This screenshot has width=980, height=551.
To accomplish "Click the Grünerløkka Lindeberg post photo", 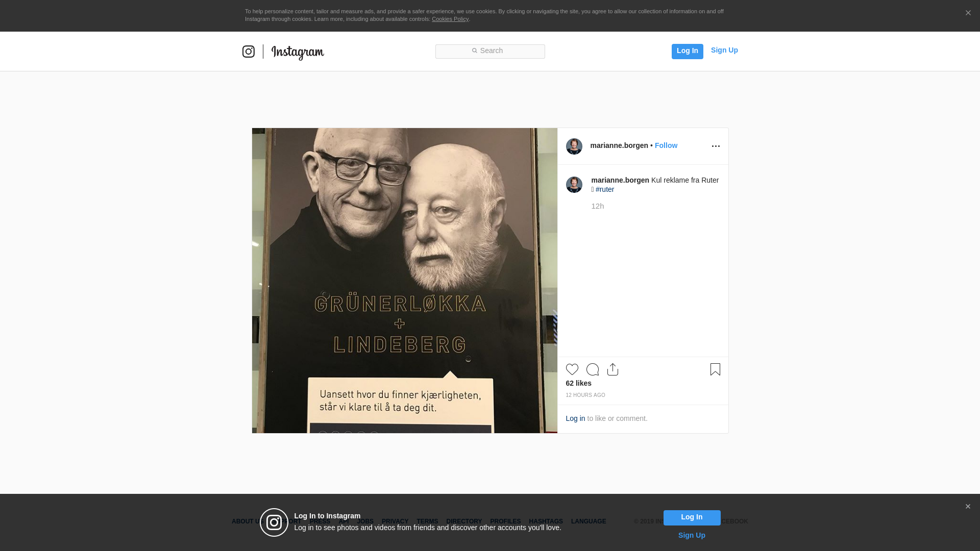I will [405, 281].
